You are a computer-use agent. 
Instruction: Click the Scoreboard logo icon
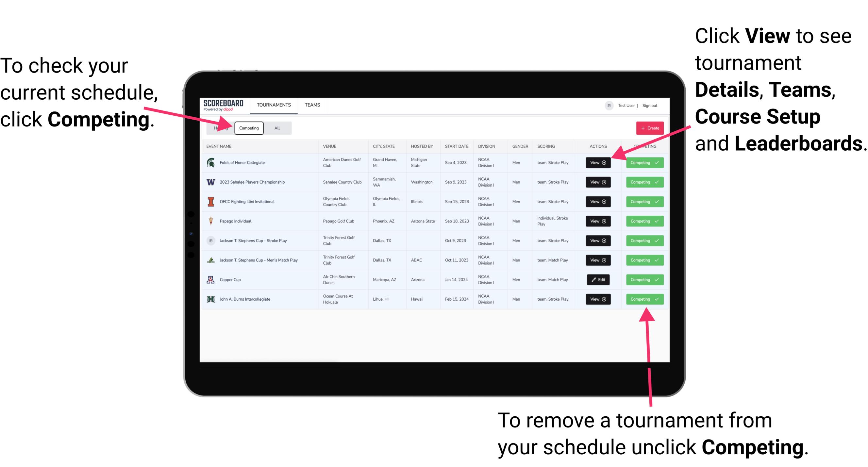pos(224,105)
